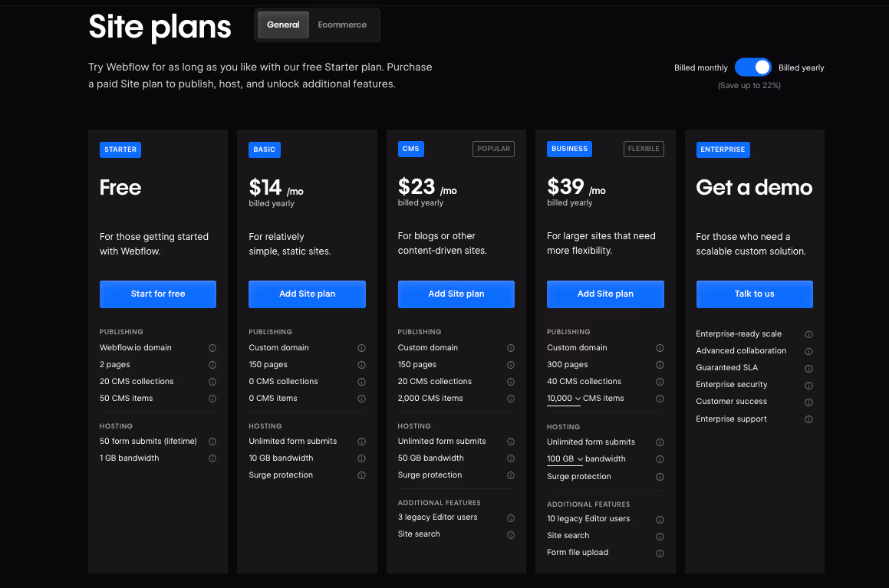Open the 100 GB bandwidth dropdown
The width and height of the screenshot is (889, 588).
pos(565,459)
